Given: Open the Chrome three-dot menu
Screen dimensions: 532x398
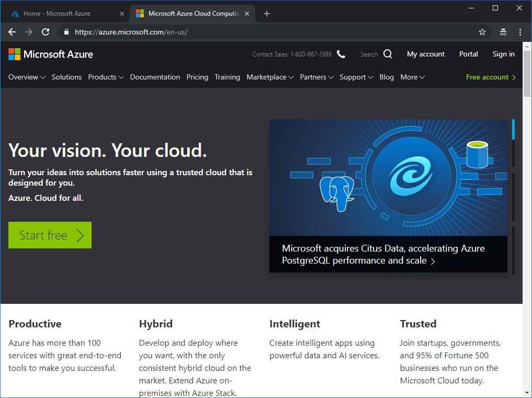Looking at the screenshot, I should (520, 32).
